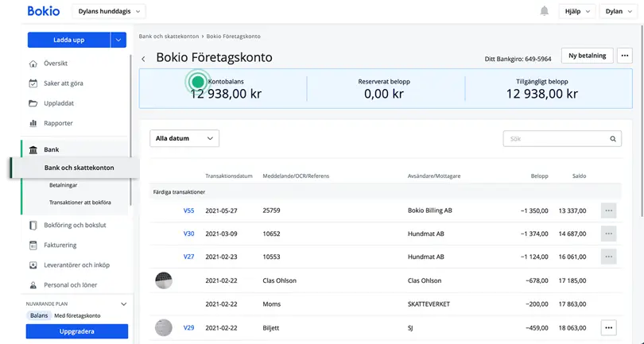Open the row menu for the 10553 Hundmat AB transaction
The height and width of the screenshot is (344, 644).
(x=609, y=257)
